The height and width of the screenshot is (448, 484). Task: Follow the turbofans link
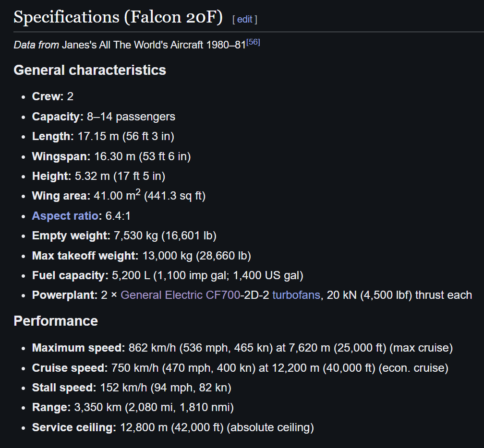point(296,295)
